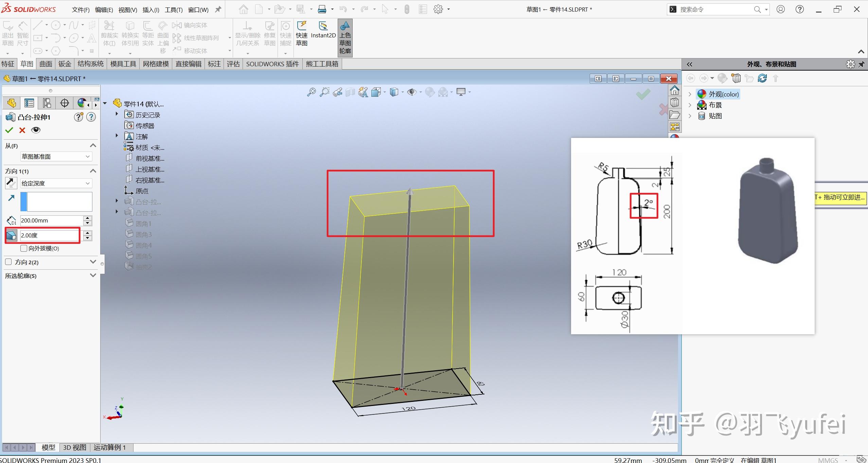Select the 转换实体引用 Convert Entities tool
Image resolution: width=868 pixels, height=463 pixels.
pyautogui.click(x=130, y=34)
